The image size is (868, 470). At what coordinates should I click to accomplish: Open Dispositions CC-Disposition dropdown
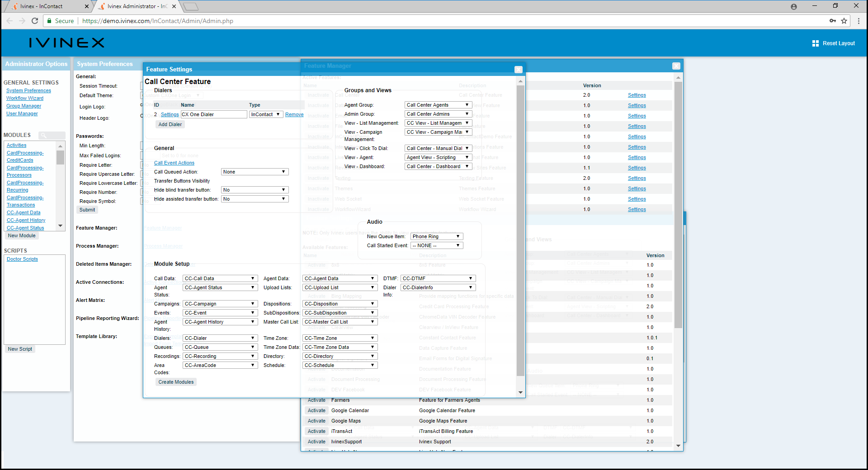340,304
